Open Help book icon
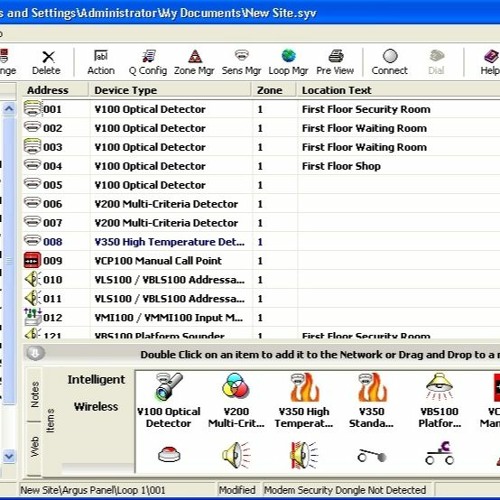The image size is (500, 500). tap(491, 56)
